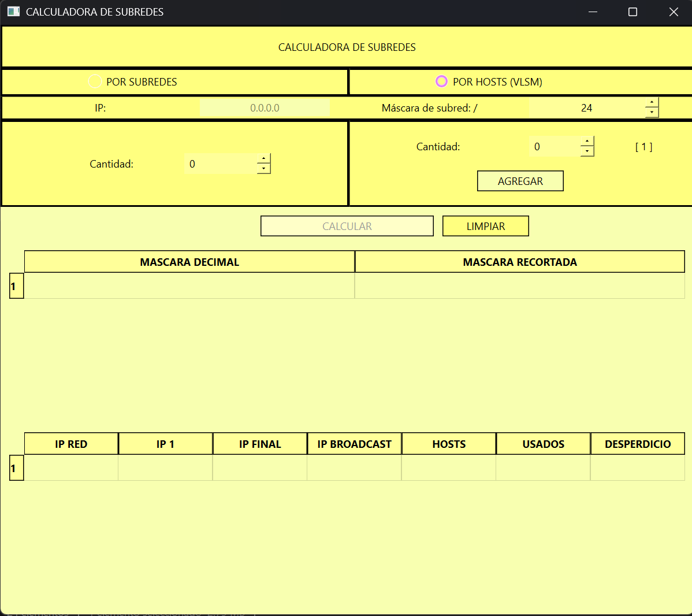The width and height of the screenshot is (692, 616).
Task: Close the CALCULADORA DE SUBREDES window
Action: pos(674,12)
